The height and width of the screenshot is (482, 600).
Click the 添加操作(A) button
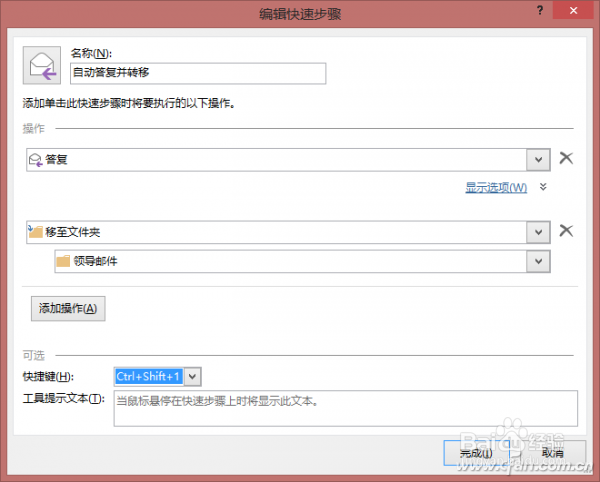68,308
